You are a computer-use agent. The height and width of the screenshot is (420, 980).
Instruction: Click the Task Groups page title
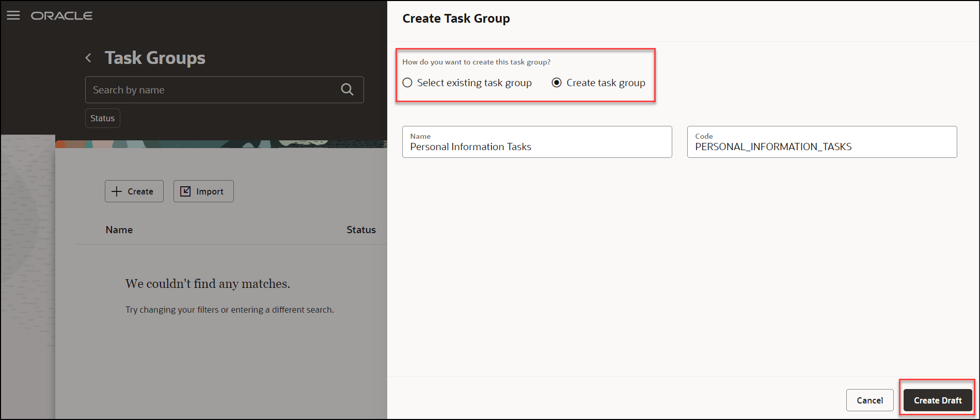pos(155,58)
